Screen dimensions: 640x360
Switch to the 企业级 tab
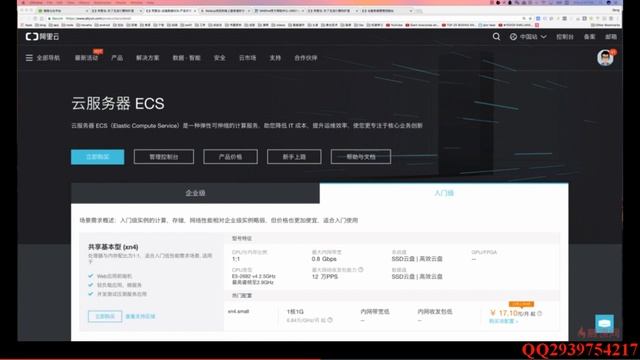tap(195, 193)
